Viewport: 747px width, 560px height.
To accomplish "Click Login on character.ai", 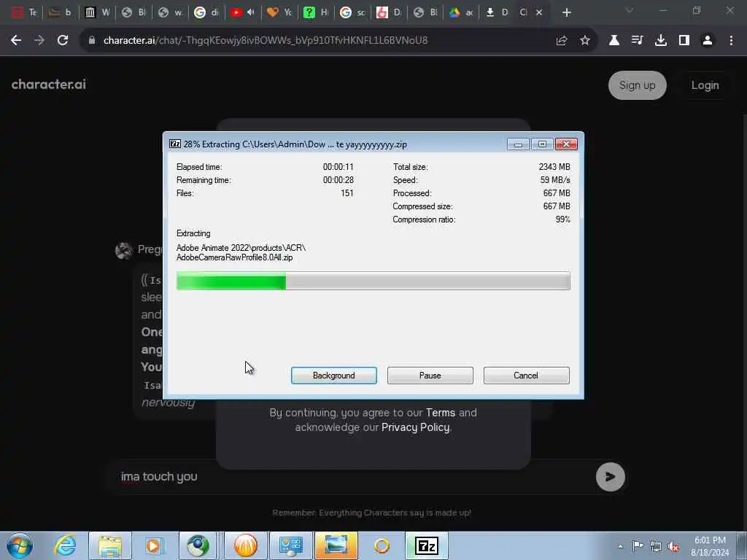I will coord(705,85).
